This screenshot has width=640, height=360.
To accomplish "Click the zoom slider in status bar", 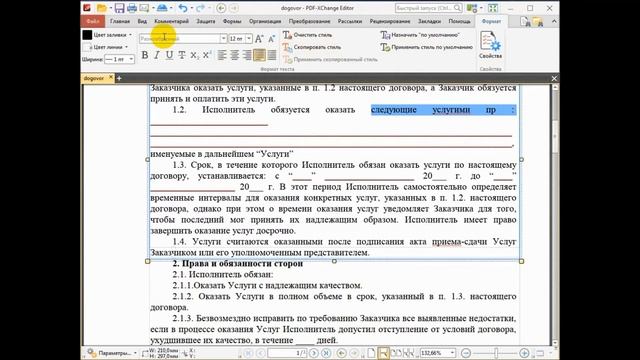I will click(495, 353).
